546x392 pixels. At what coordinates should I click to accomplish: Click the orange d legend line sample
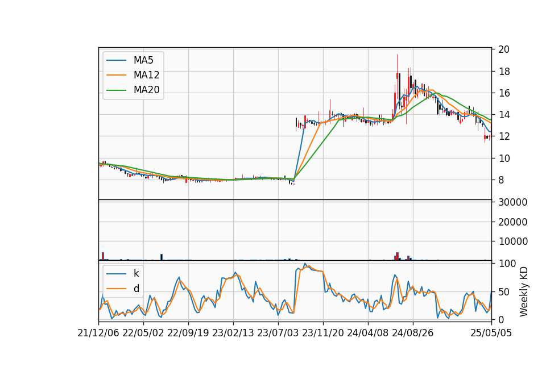[116, 289]
